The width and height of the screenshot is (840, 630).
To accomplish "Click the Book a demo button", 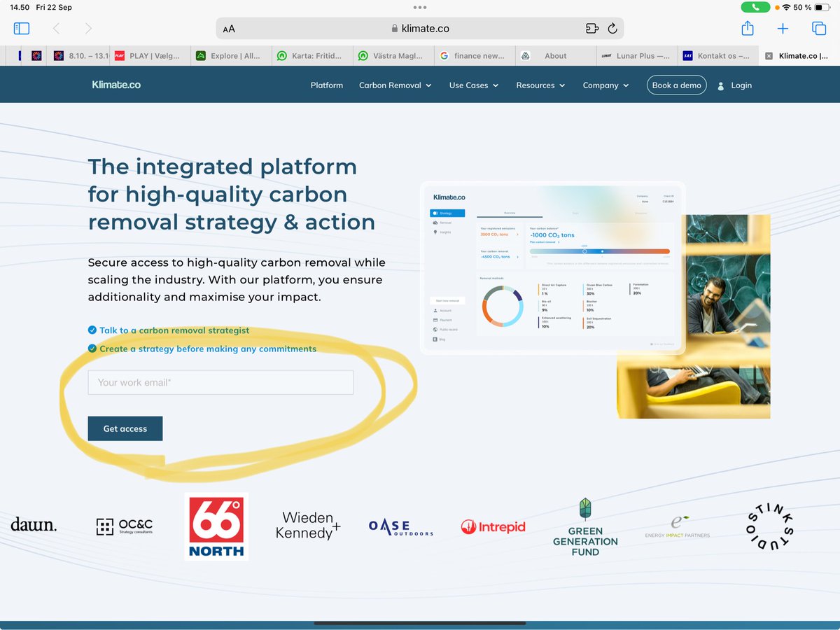I will [676, 85].
